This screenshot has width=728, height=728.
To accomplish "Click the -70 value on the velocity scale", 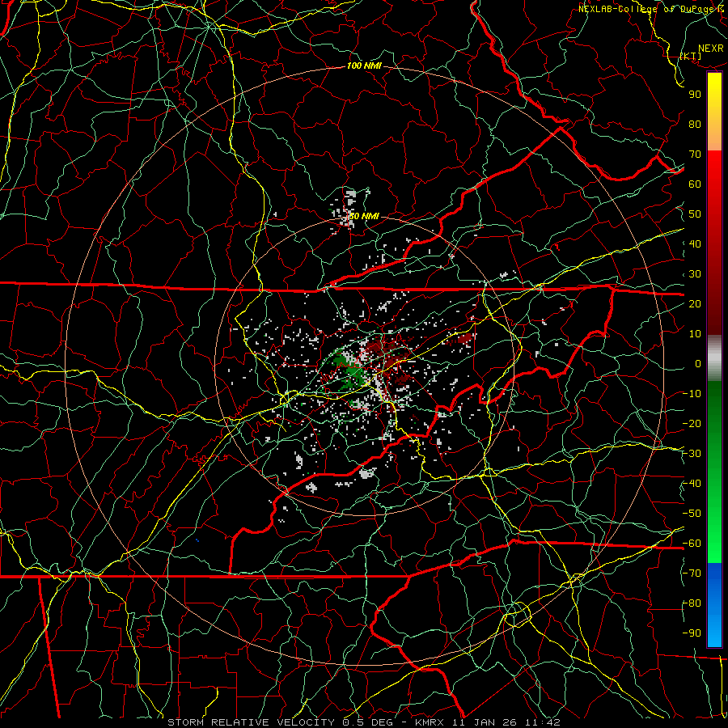I will coord(692,574).
